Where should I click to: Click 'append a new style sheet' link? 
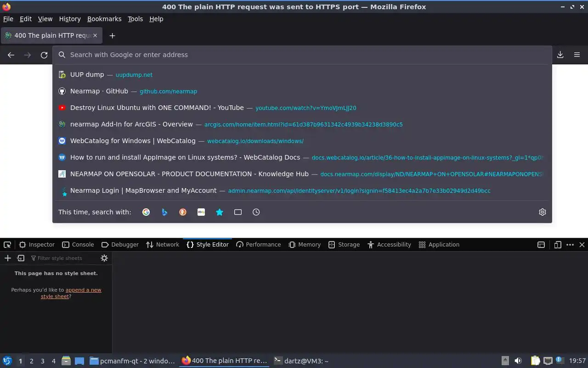point(71,293)
